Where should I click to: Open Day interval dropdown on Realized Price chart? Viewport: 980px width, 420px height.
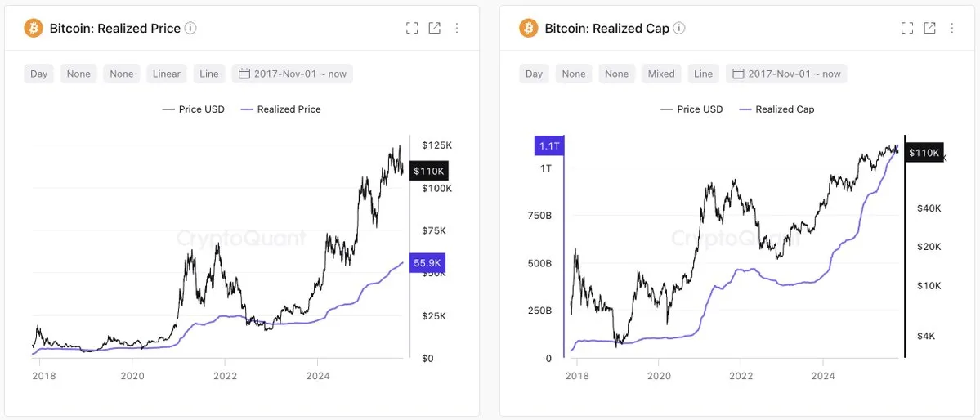[39, 74]
